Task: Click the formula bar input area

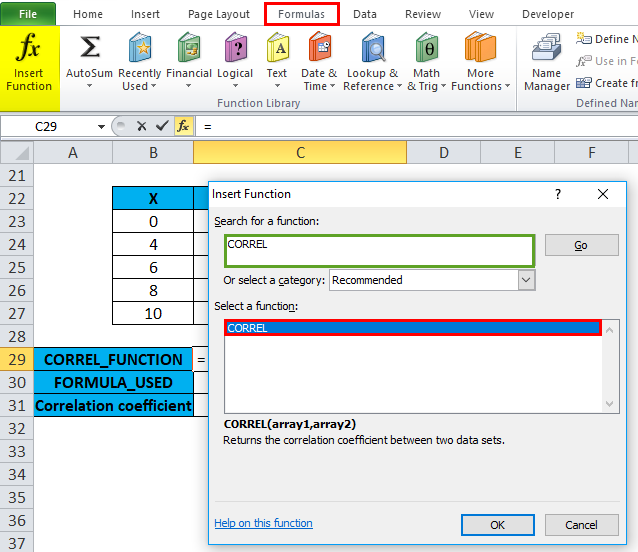Action: (x=417, y=127)
